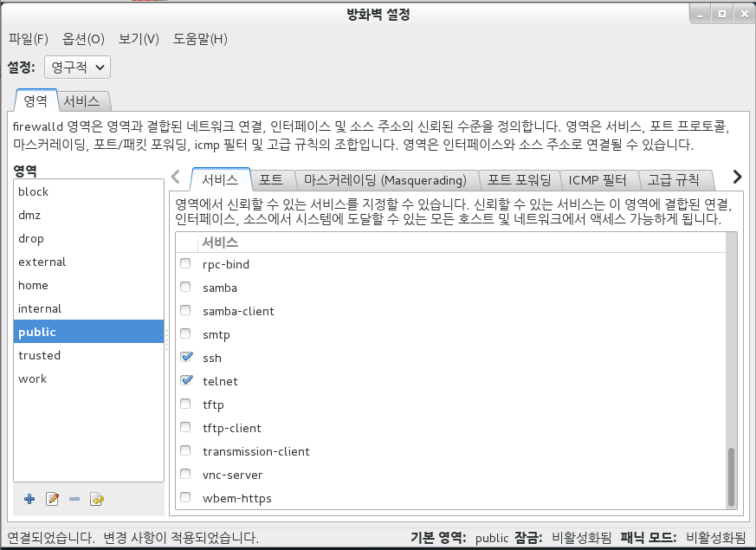Select the internal zone
This screenshot has height=550, width=756.
pos(88,308)
